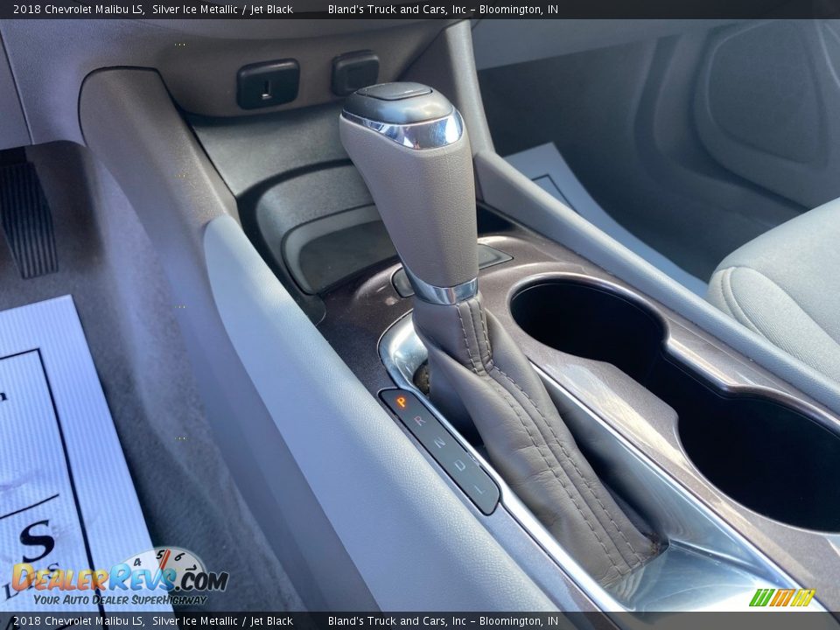Select the illuminated orange P gear indicator
Viewport: 840px width, 630px height.
coord(402,402)
